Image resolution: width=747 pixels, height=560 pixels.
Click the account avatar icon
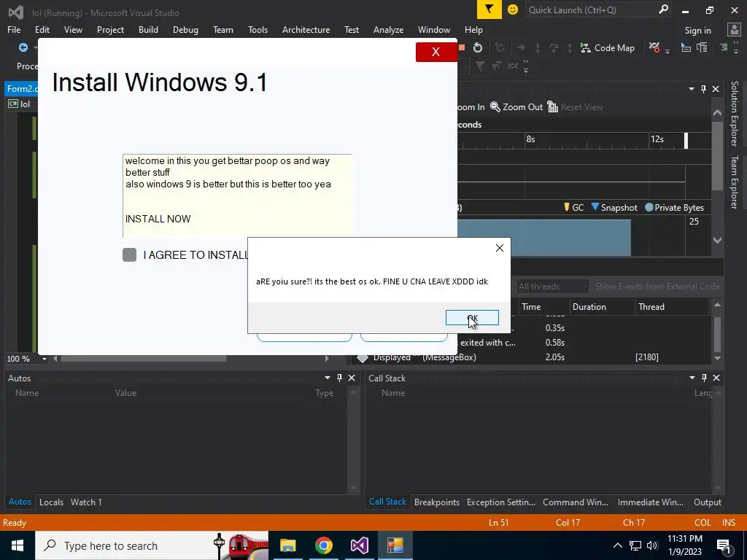pos(734,30)
